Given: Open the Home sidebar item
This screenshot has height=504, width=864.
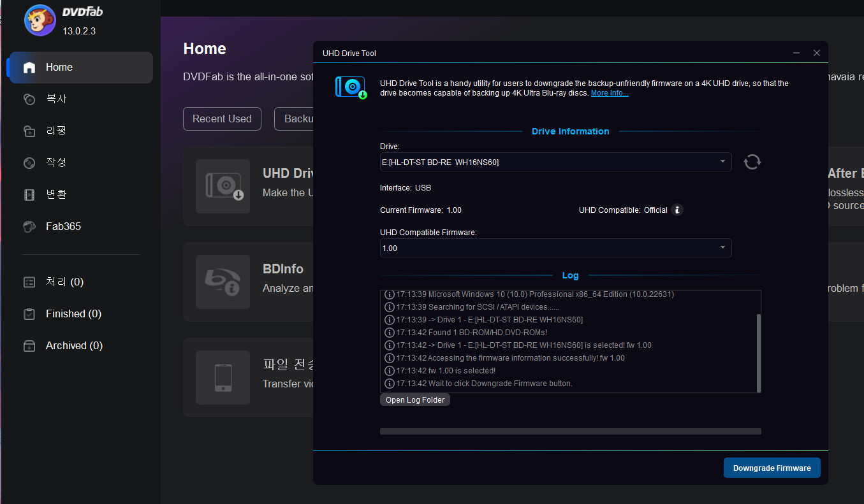Looking at the screenshot, I should (x=81, y=68).
